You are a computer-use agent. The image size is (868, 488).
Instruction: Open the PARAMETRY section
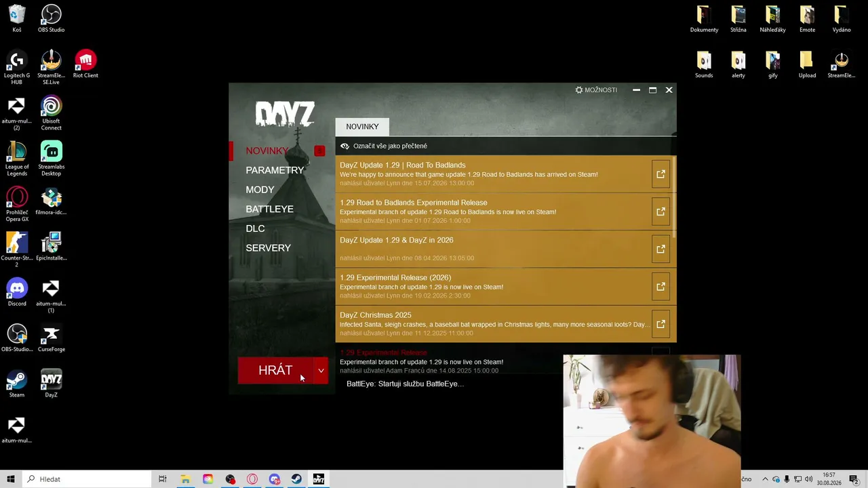[275, 170]
